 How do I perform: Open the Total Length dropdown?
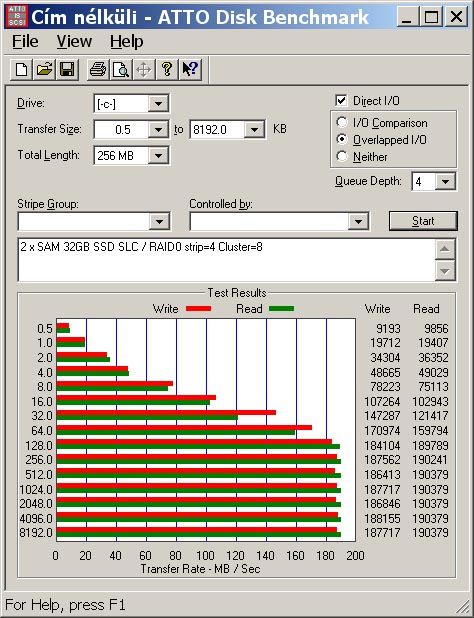click(158, 156)
